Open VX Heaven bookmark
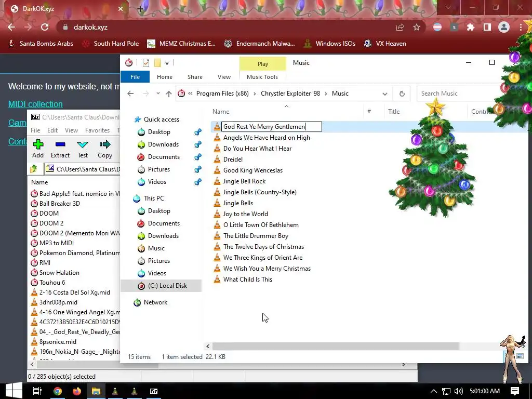Screen dimensions: 532x399 point(385,44)
